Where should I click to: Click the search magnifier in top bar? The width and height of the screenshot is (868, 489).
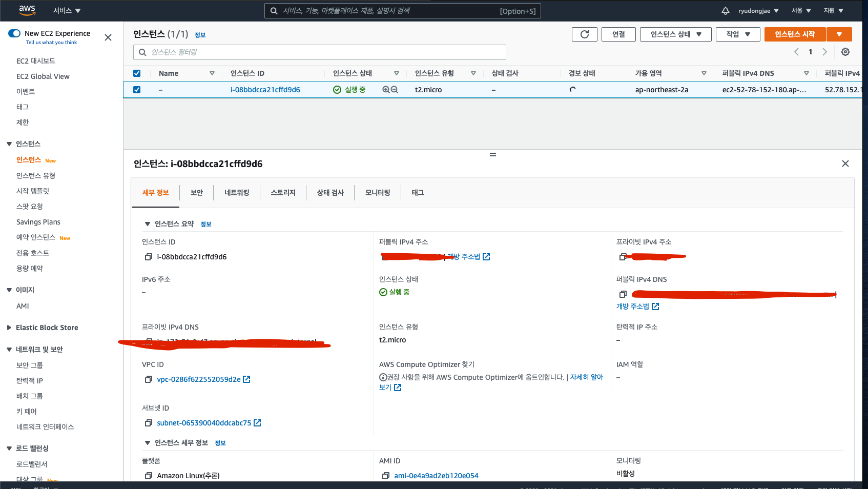click(x=274, y=11)
